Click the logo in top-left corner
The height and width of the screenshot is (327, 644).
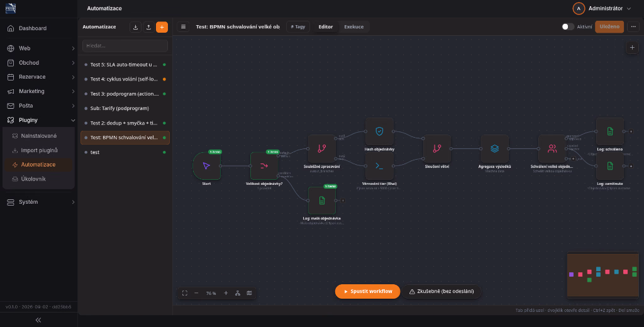click(x=11, y=8)
